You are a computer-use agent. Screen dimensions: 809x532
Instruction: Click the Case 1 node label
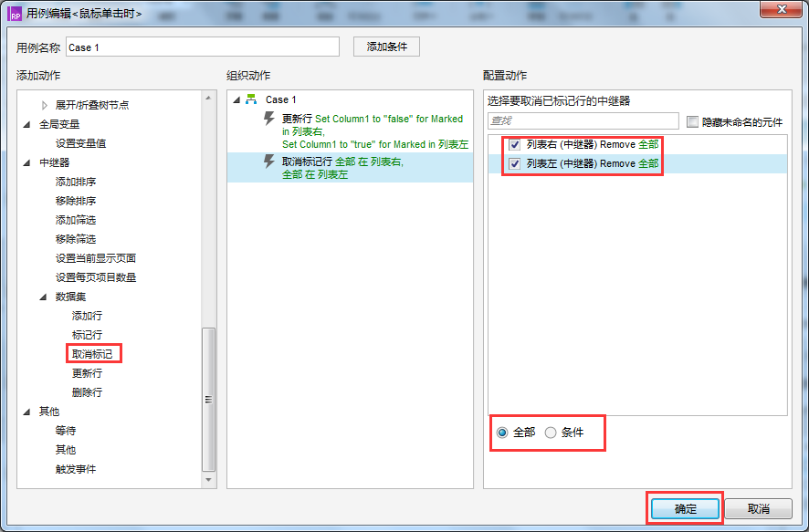(280, 99)
